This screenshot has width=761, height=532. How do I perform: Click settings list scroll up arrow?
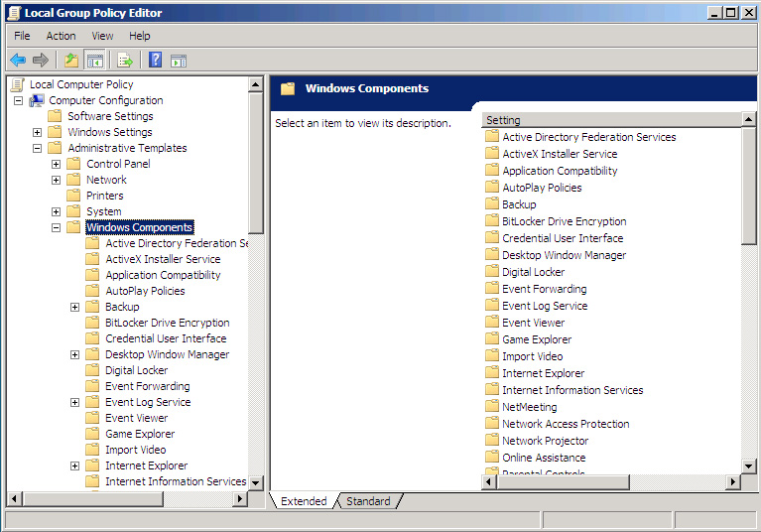(748, 119)
